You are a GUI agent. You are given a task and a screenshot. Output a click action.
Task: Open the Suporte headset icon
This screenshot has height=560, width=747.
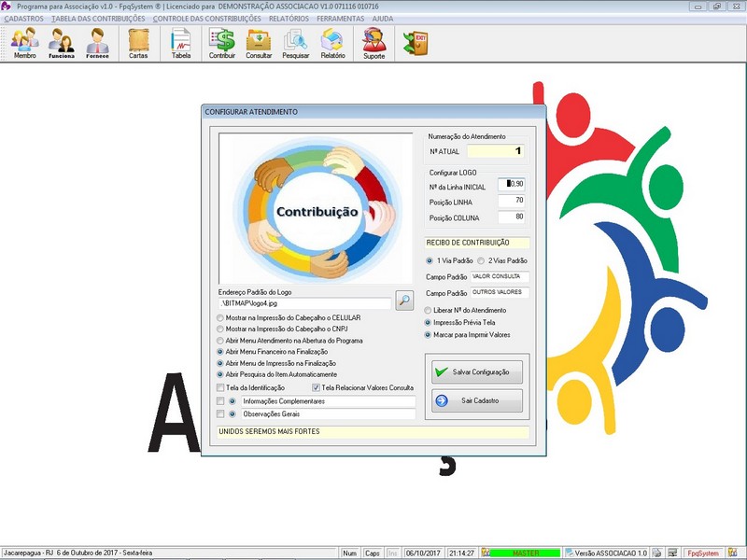coord(374,43)
